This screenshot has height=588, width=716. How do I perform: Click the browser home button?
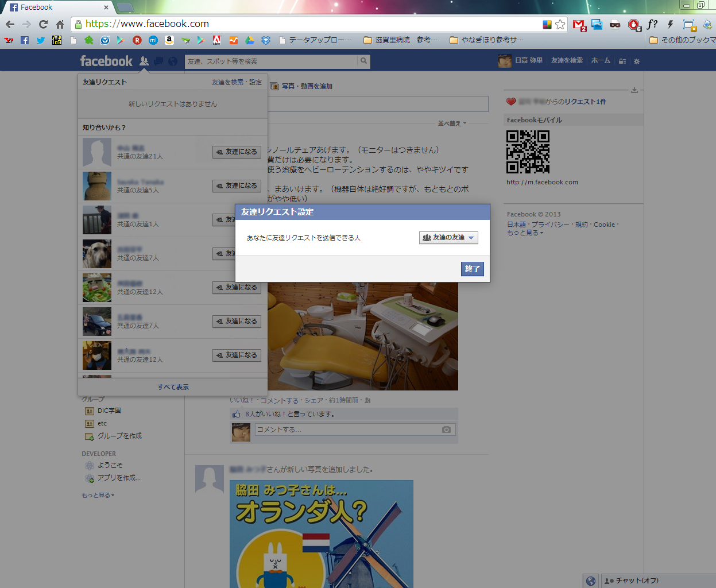pyautogui.click(x=60, y=24)
